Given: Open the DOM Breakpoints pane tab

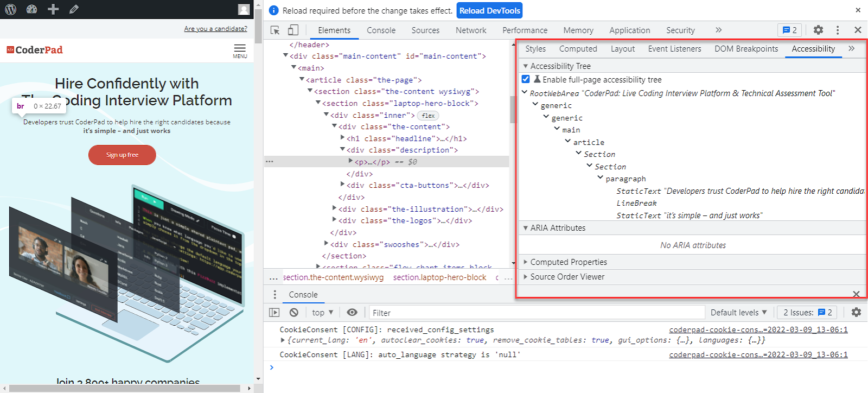Looking at the screenshot, I should [746, 49].
